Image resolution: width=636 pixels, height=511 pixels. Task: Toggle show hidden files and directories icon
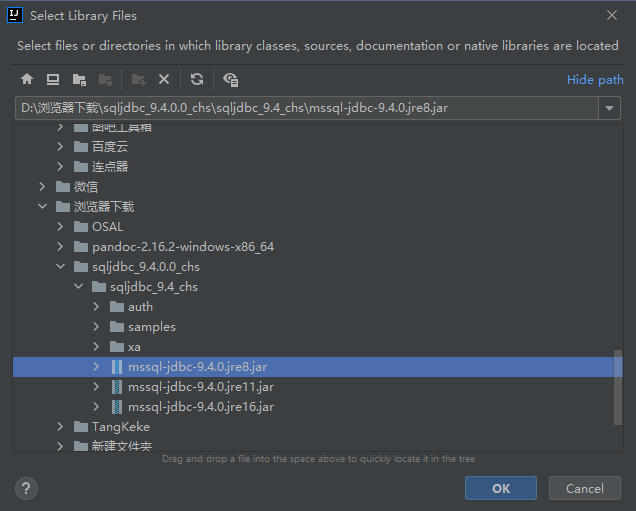[231, 79]
